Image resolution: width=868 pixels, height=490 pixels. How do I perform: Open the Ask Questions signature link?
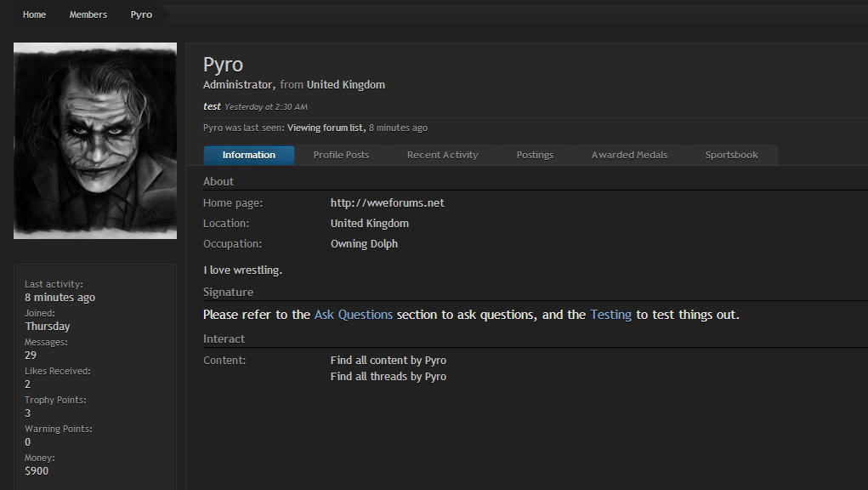coord(354,315)
